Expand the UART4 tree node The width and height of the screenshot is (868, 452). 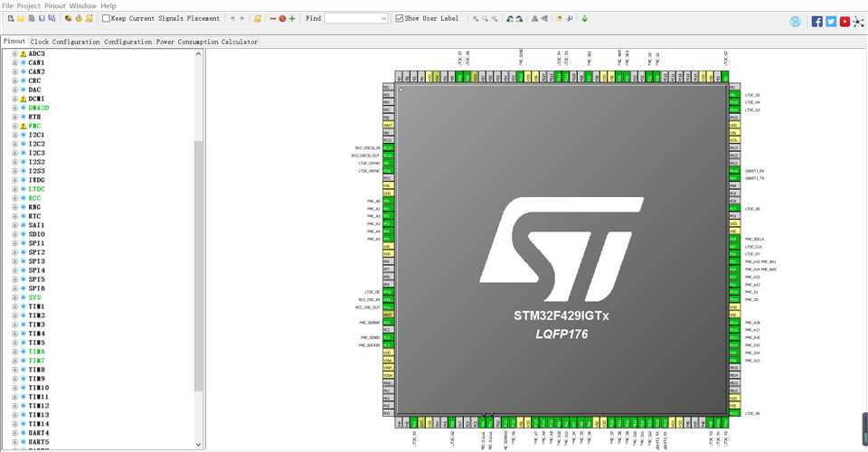click(15, 433)
